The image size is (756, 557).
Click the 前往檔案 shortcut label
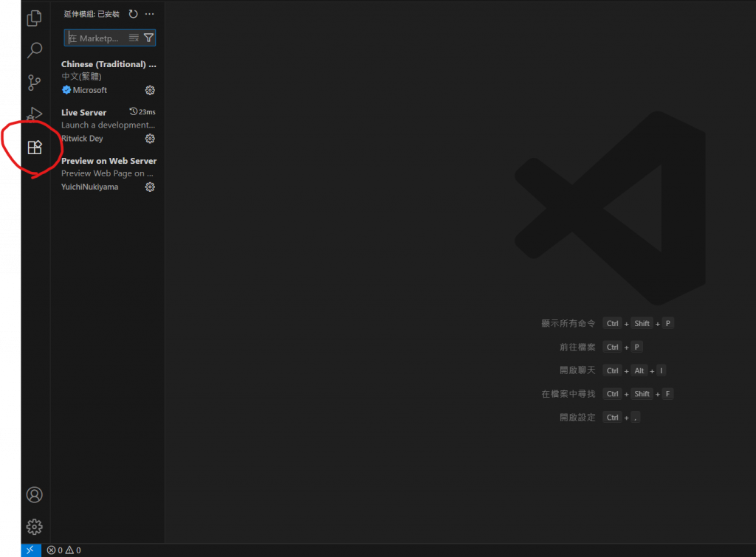(x=577, y=347)
